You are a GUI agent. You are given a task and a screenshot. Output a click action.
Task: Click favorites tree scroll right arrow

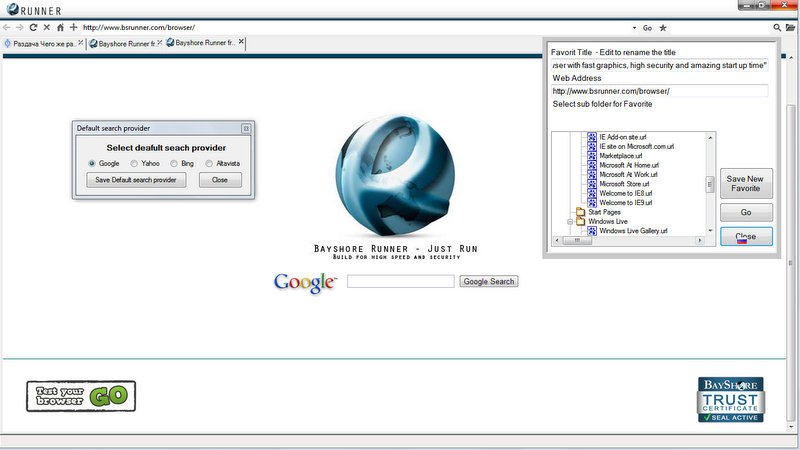point(700,240)
